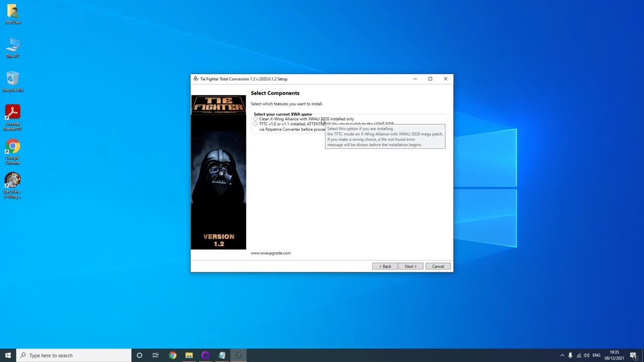Expand hidden icons in the system tray

pyautogui.click(x=562, y=355)
